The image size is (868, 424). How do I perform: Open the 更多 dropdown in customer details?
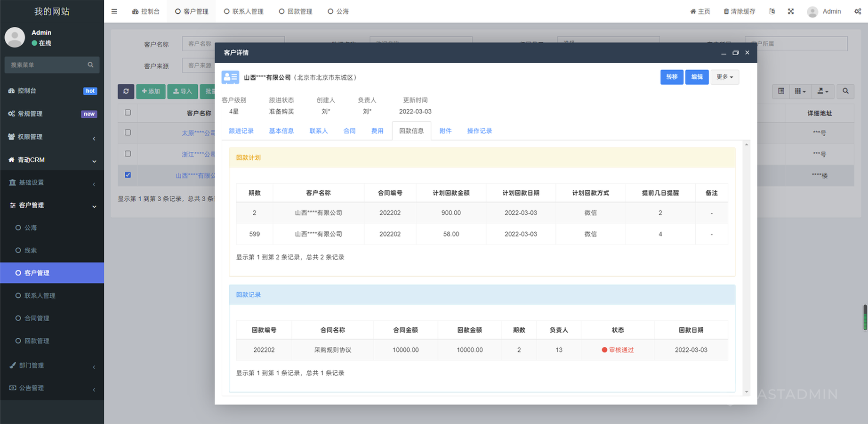[724, 77]
